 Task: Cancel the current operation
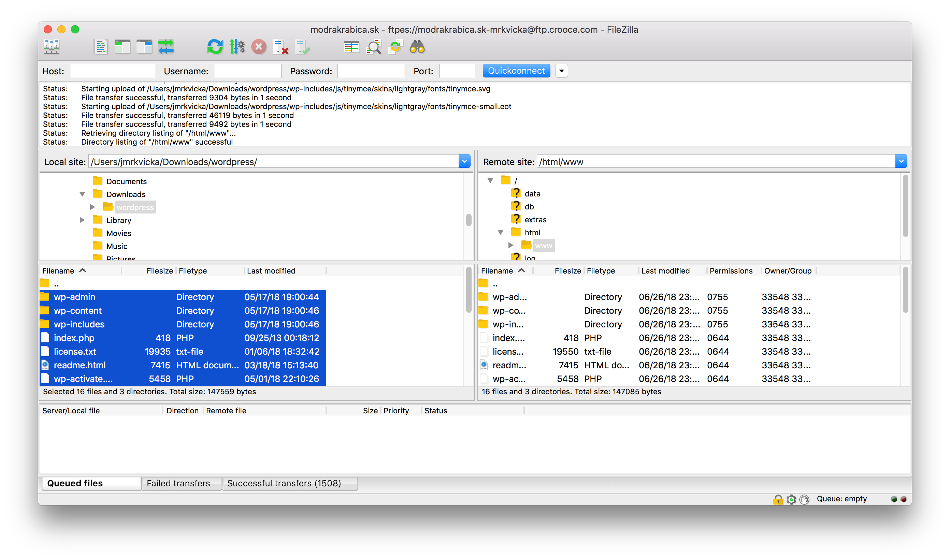coord(259,47)
